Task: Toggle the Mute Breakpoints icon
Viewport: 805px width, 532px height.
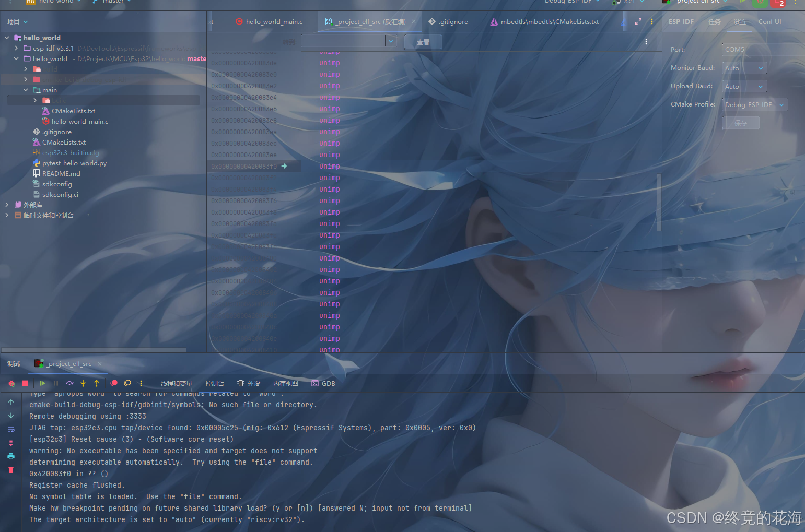Action: 127,383
